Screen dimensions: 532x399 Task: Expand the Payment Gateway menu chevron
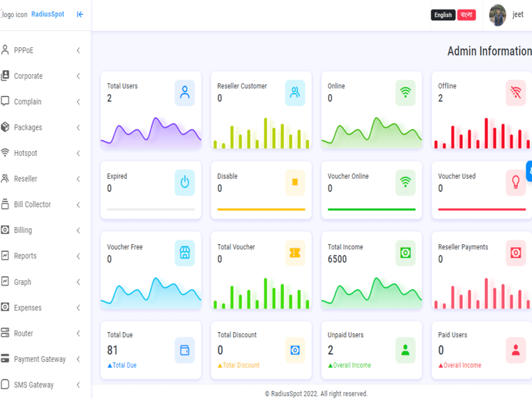click(78, 359)
